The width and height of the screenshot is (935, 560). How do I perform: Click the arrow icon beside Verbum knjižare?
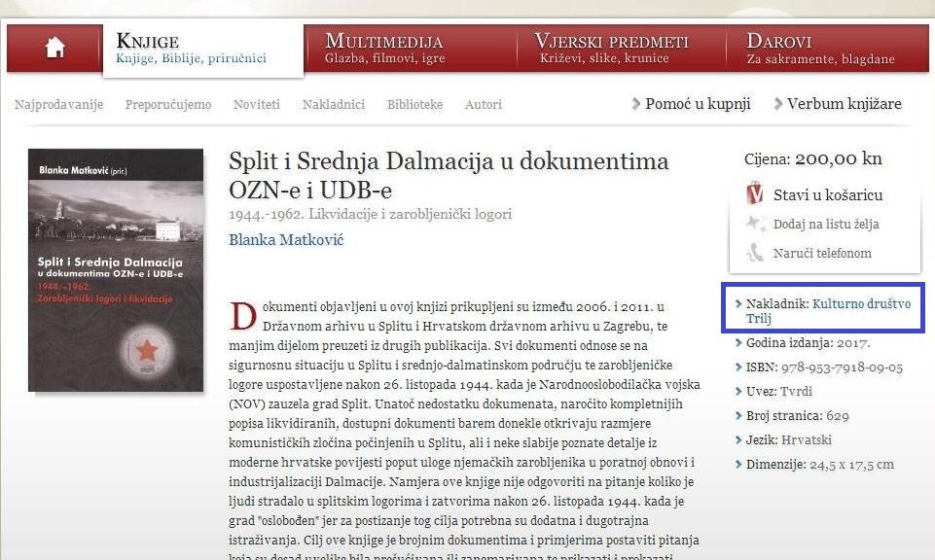click(x=777, y=104)
